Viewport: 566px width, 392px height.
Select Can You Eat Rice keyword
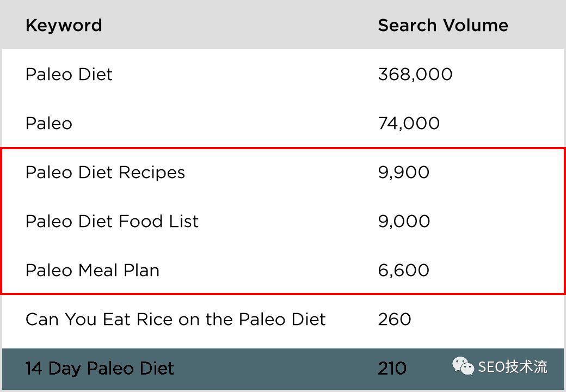[175, 320]
